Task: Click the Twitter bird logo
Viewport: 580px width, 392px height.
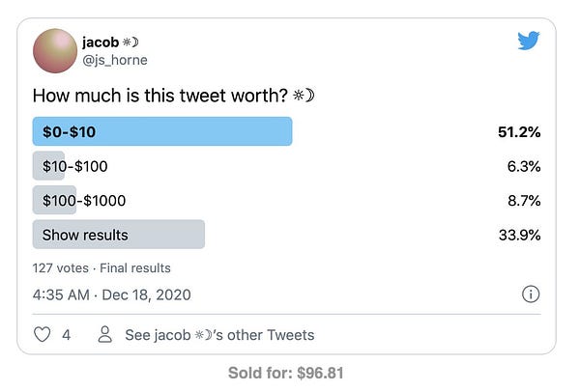Action: 529,42
